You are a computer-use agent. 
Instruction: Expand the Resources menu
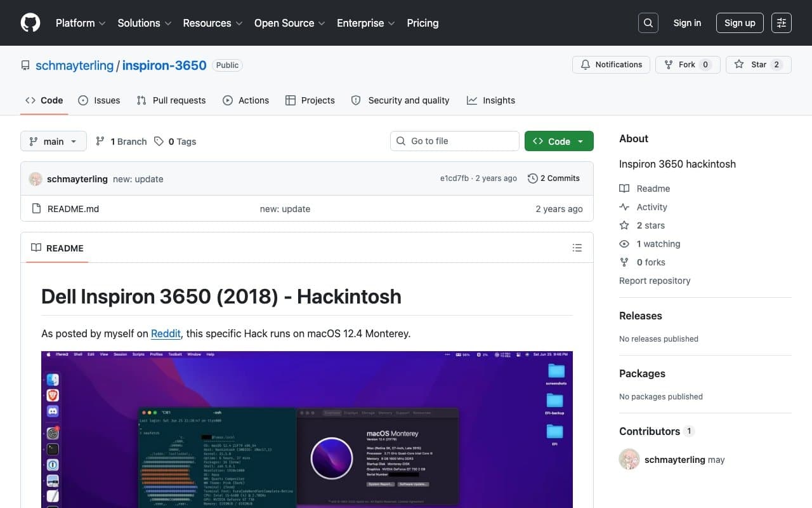[213, 23]
